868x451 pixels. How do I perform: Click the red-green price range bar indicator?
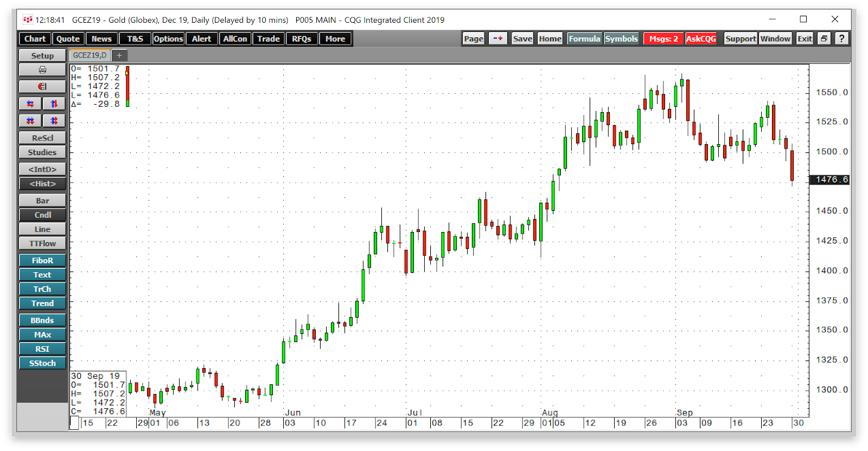[127, 86]
